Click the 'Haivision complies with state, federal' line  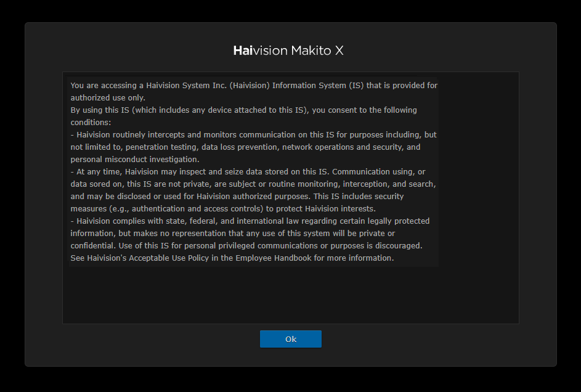click(250, 221)
